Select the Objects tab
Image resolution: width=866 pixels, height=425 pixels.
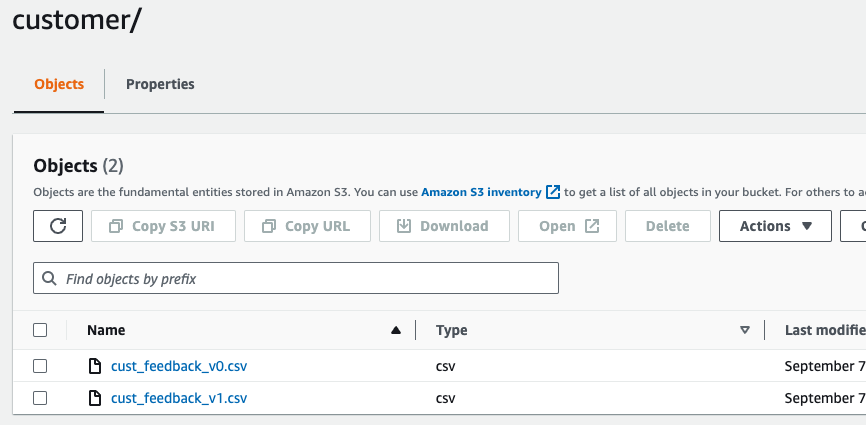click(x=59, y=84)
